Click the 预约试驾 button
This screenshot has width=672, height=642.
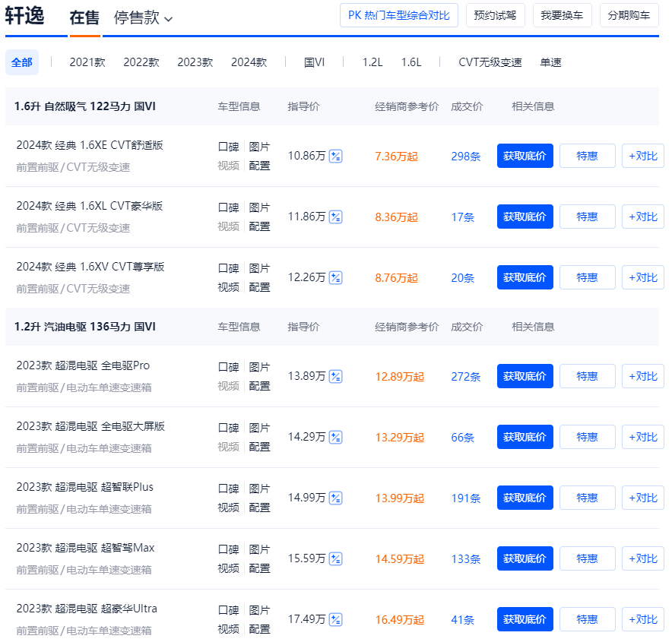tap(496, 15)
